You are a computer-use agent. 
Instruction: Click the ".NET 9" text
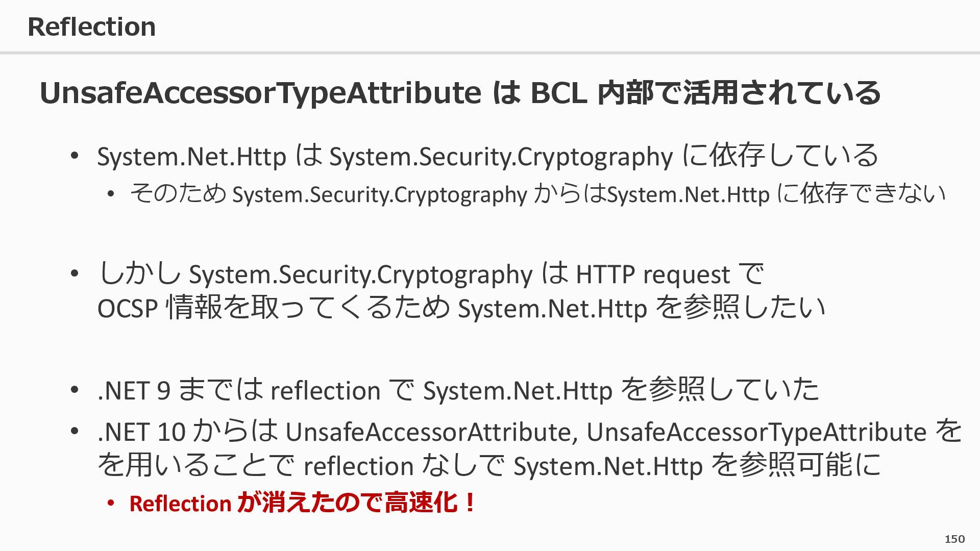click(134, 391)
